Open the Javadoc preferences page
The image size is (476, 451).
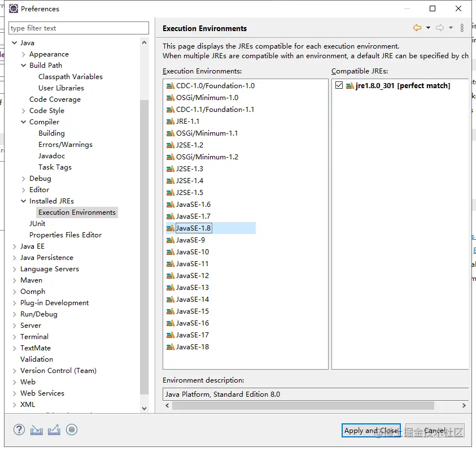(51, 156)
